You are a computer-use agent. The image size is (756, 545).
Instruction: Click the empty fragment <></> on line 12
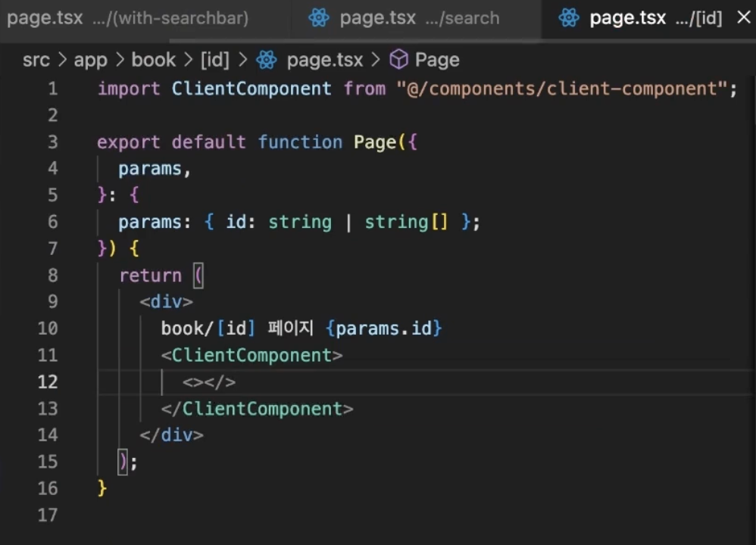pyautogui.click(x=209, y=382)
